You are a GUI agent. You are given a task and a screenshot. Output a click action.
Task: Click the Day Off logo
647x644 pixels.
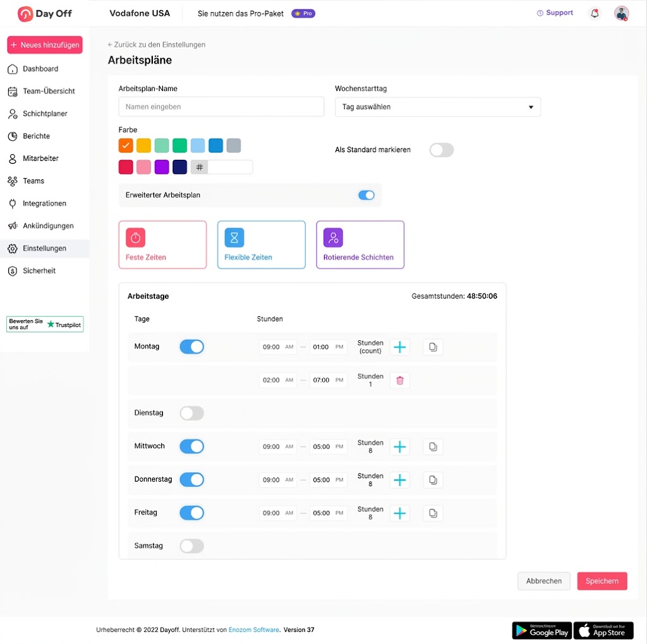pos(45,14)
